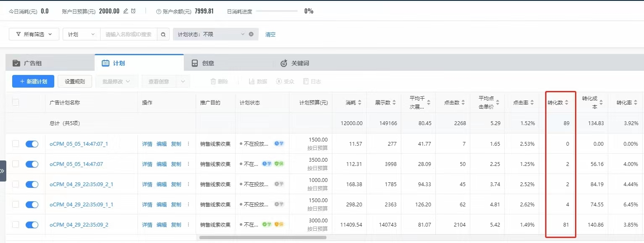Image resolution: width=644 pixels, height=243 pixels.
Task: Sort by the 转化率 column sort arrows
Action: [636, 102]
